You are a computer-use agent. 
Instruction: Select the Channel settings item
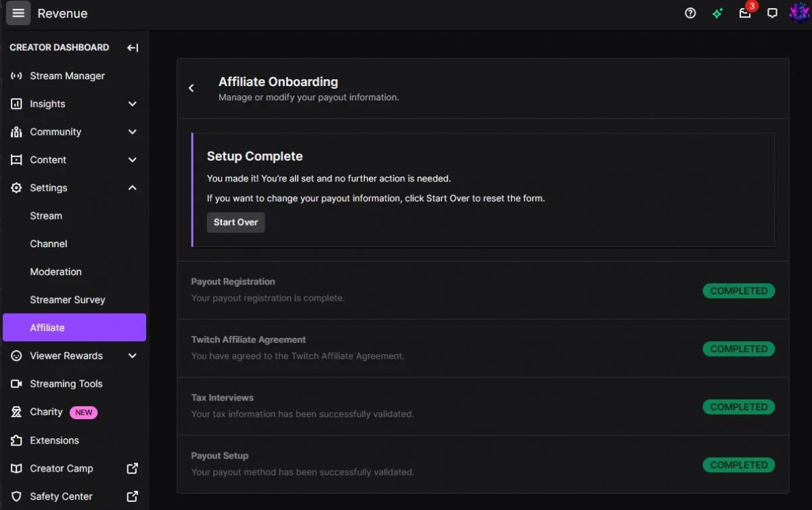(74, 244)
